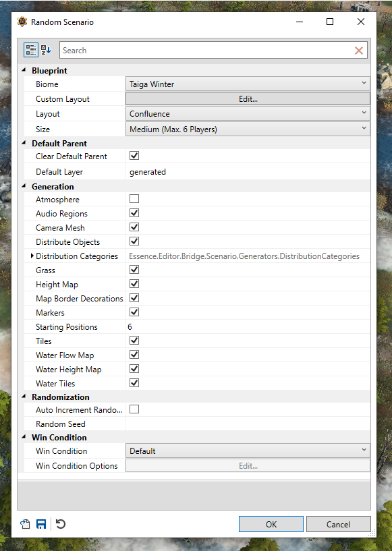Viewport: 392px width, 551px height.
Task: Click the Random Seed value field
Action: tap(248, 424)
